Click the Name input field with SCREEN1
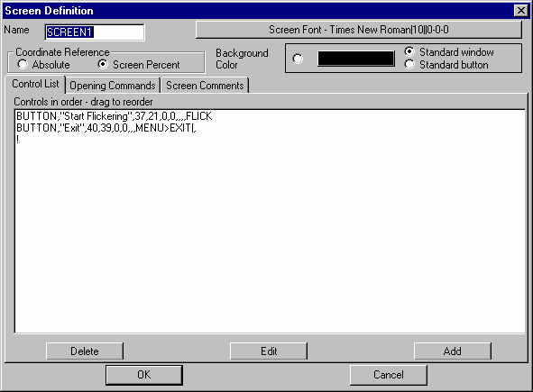The image size is (533, 392). coord(95,32)
